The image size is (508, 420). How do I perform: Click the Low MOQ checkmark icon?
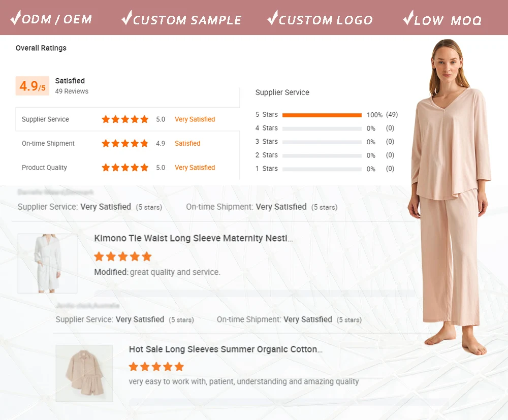(x=408, y=17)
